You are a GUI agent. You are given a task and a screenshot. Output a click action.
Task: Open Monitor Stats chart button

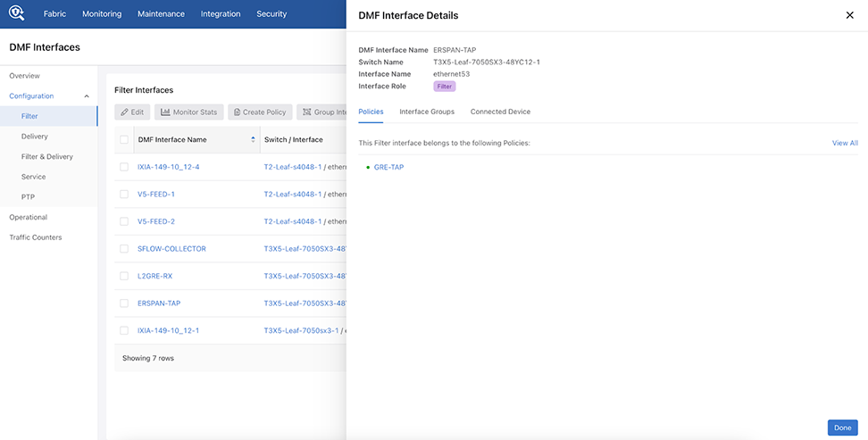[x=188, y=112]
